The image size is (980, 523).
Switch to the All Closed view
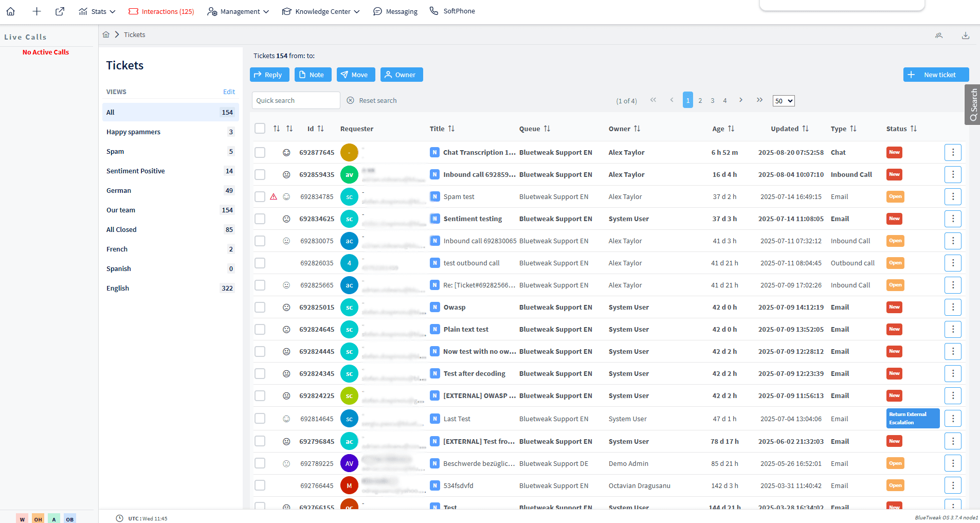[x=121, y=229]
